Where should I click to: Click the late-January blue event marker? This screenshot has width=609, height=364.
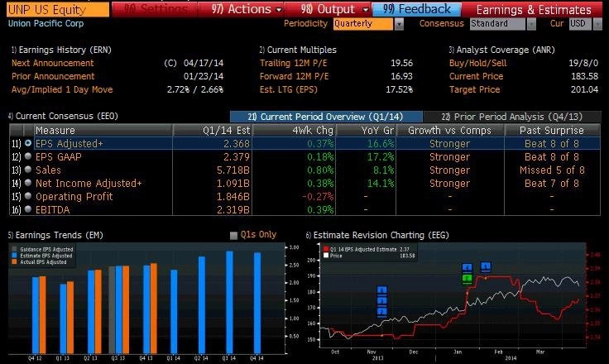coord(486,266)
